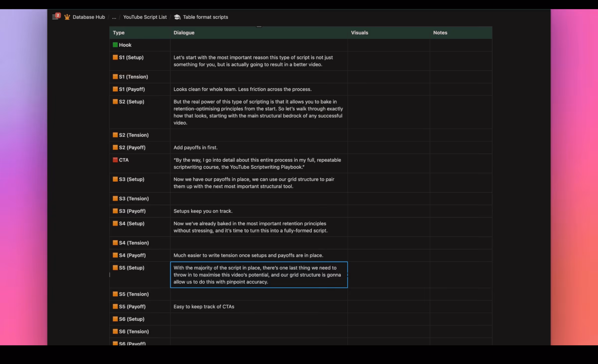Click the empty S1 (Tension) dialogue cell
This screenshot has width=598, height=364.
click(259, 77)
